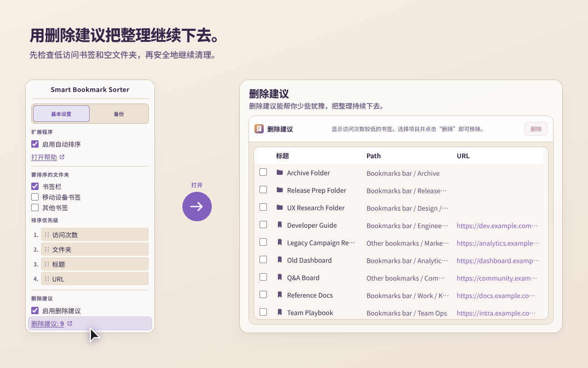
Task: Select the checkbox for the Archive Folder row
Action: pos(263,172)
